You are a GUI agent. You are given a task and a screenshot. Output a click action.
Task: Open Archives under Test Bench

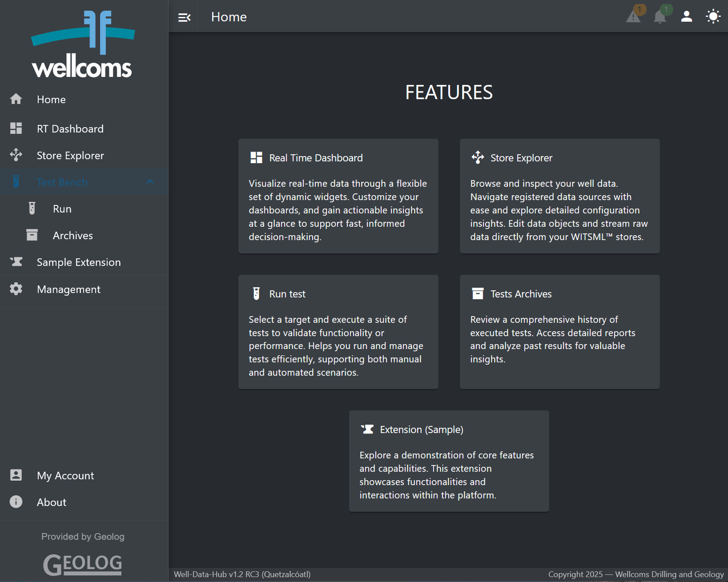[72, 236]
